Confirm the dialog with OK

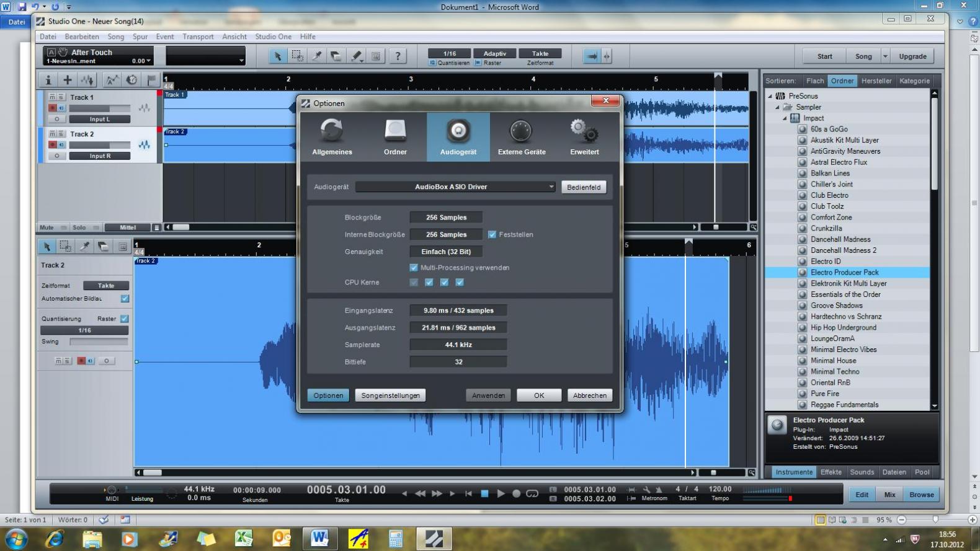539,395
